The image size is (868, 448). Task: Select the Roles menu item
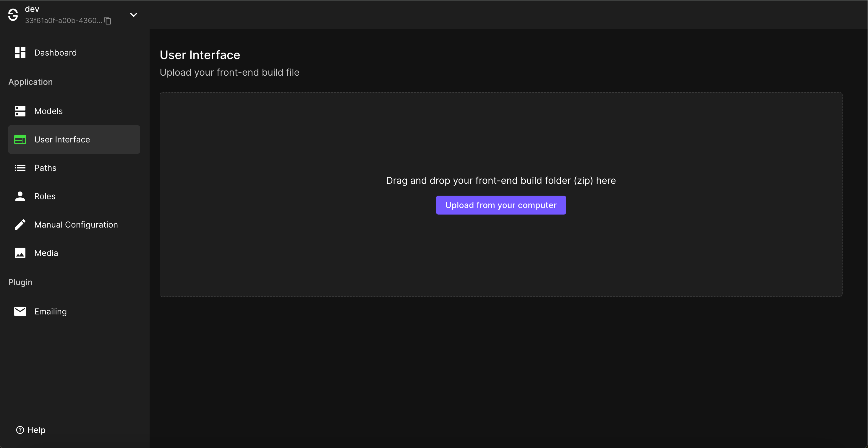point(45,196)
